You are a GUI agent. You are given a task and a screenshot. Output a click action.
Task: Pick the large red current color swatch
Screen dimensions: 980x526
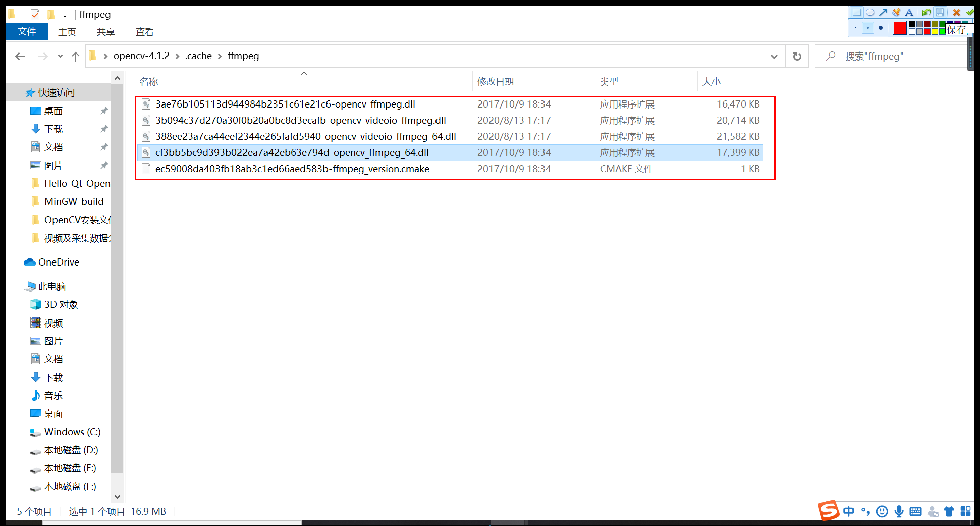[x=900, y=28]
